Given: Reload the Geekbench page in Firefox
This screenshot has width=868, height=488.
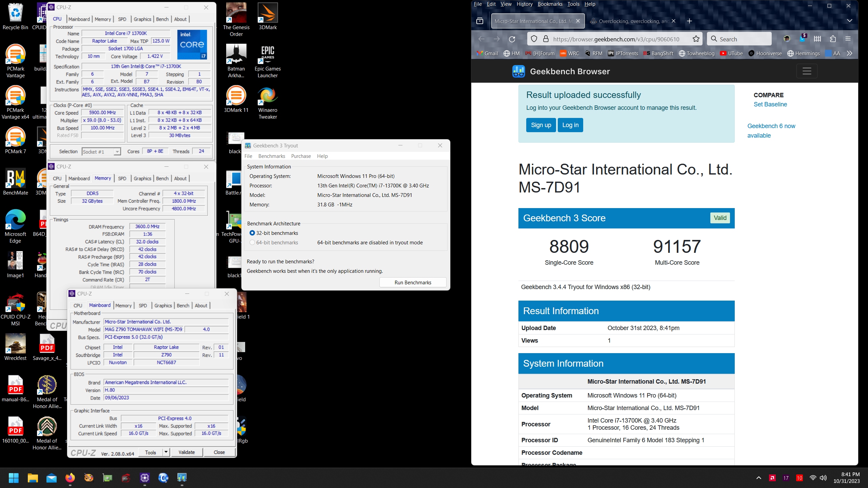Looking at the screenshot, I should 512,39.
